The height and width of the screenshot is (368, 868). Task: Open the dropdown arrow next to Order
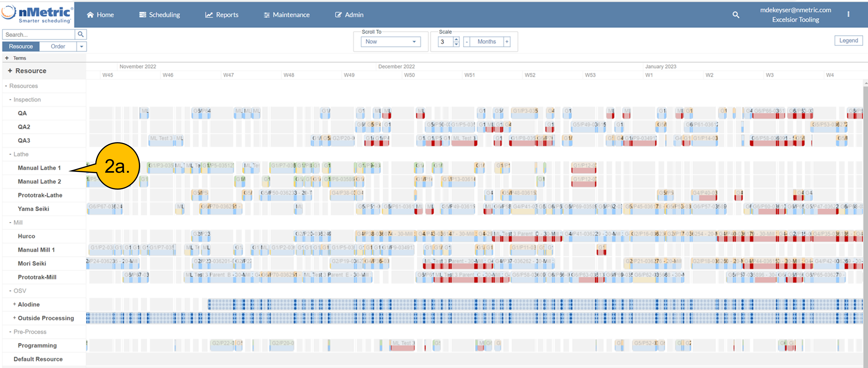[x=82, y=47]
